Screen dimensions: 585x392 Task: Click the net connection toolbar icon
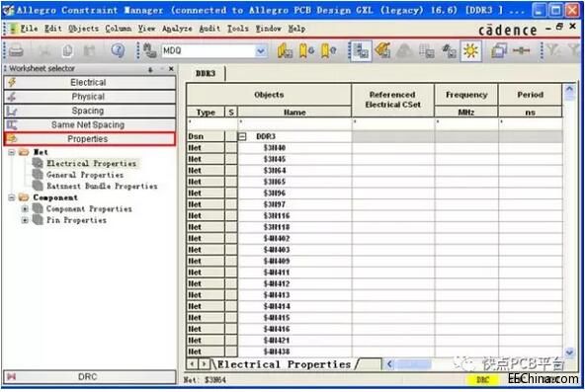click(x=522, y=50)
